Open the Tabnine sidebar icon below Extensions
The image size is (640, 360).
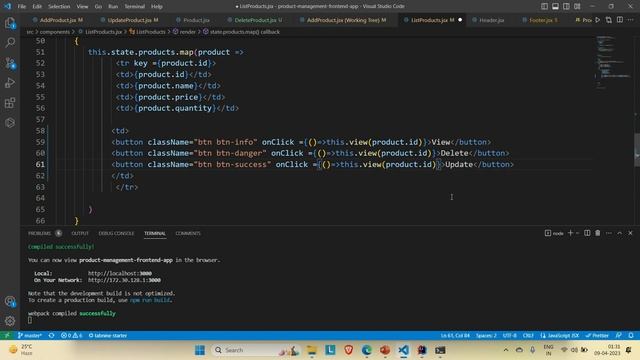(10, 122)
